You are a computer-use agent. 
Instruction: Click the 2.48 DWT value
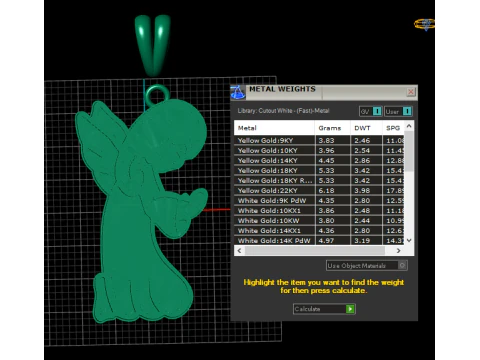click(x=362, y=210)
